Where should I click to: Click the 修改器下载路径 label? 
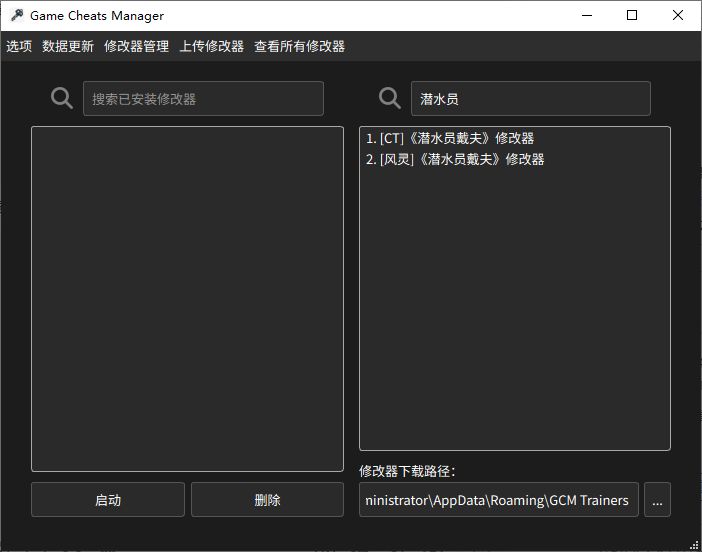point(407,471)
